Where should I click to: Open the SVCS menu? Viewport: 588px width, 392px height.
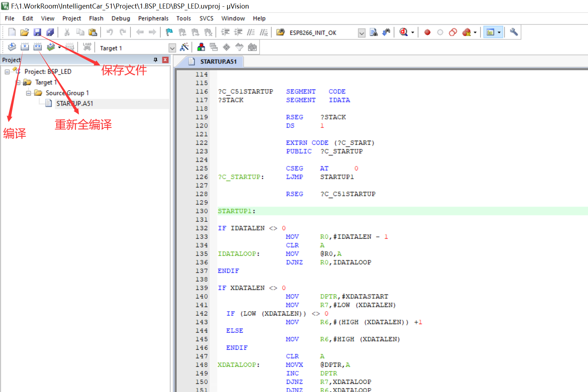click(x=206, y=18)
